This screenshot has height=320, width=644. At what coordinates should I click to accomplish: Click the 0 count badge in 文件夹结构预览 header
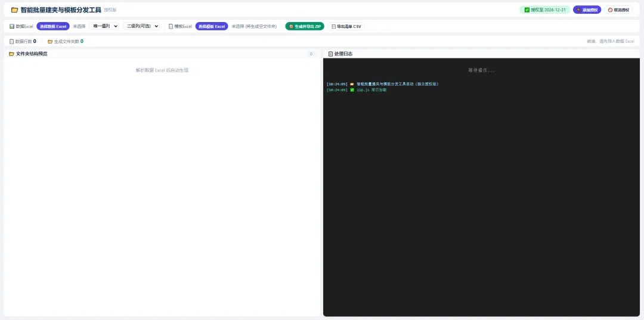click(311, 54)
